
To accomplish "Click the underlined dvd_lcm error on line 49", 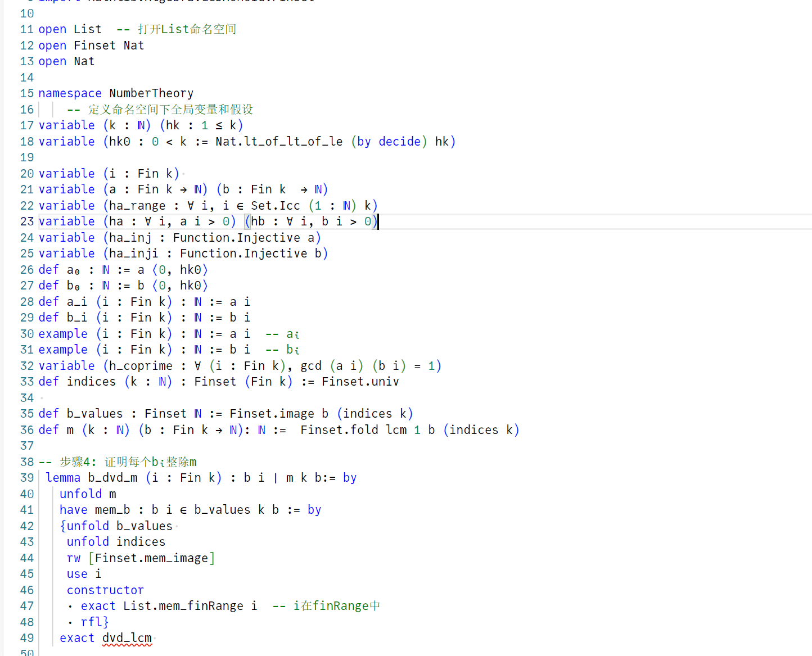I will (127, 638).
